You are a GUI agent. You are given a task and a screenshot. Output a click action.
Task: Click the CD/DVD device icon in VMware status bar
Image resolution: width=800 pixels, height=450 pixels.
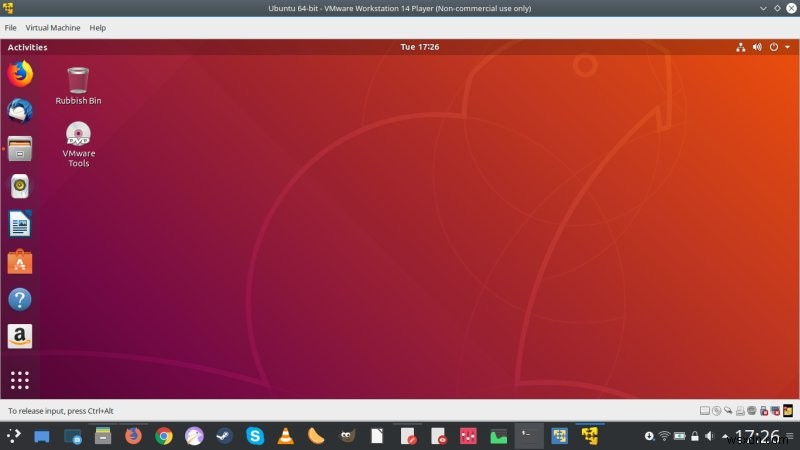[716, 411]
